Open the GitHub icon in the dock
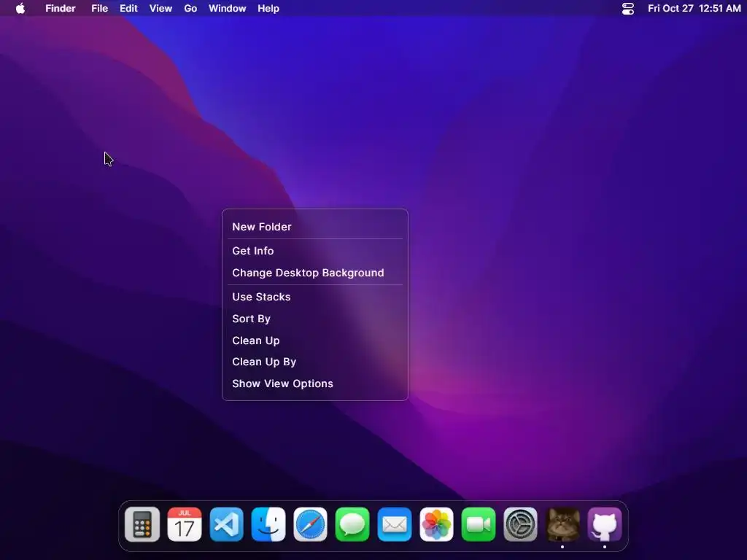Screen dimensions: 747x560 coord(605,524)
